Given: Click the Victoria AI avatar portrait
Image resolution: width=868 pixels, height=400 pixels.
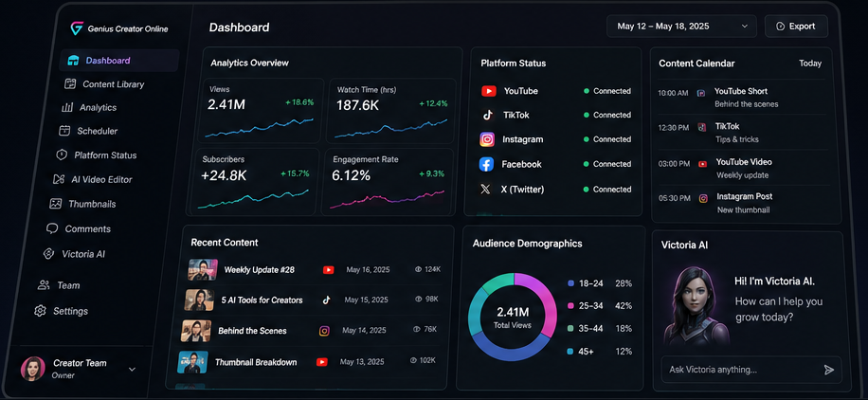Looking at the screenshot, I should [696, 305].
